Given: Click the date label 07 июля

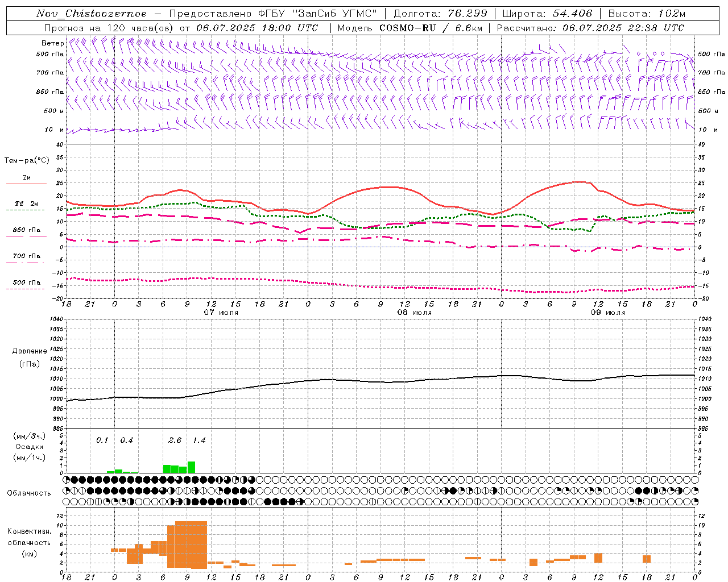Looking at the screenshot, I should coord(221,313).
